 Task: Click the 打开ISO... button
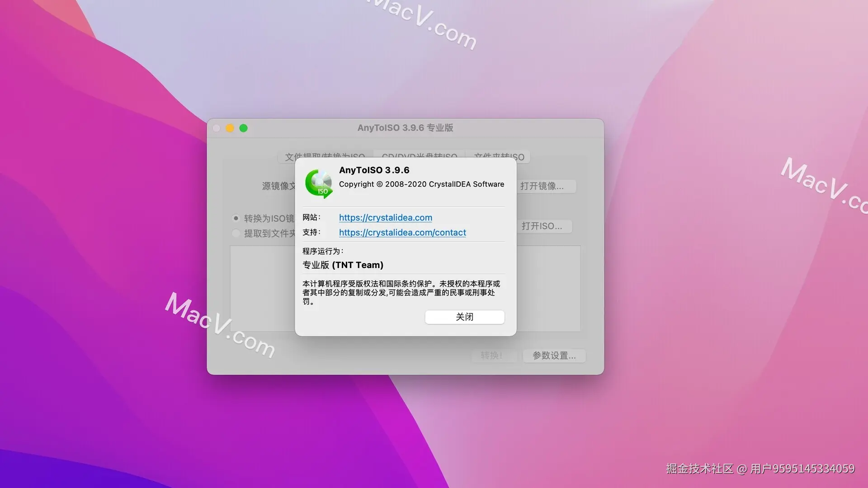coord(544,226)
